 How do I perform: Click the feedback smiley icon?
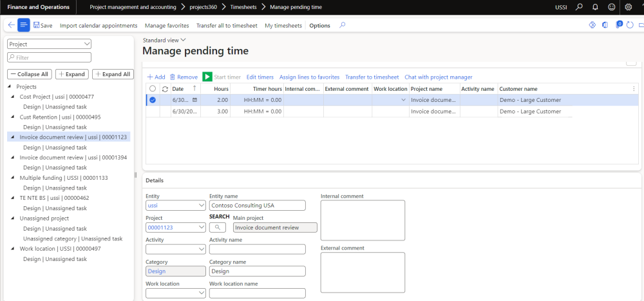pos(612,7)
